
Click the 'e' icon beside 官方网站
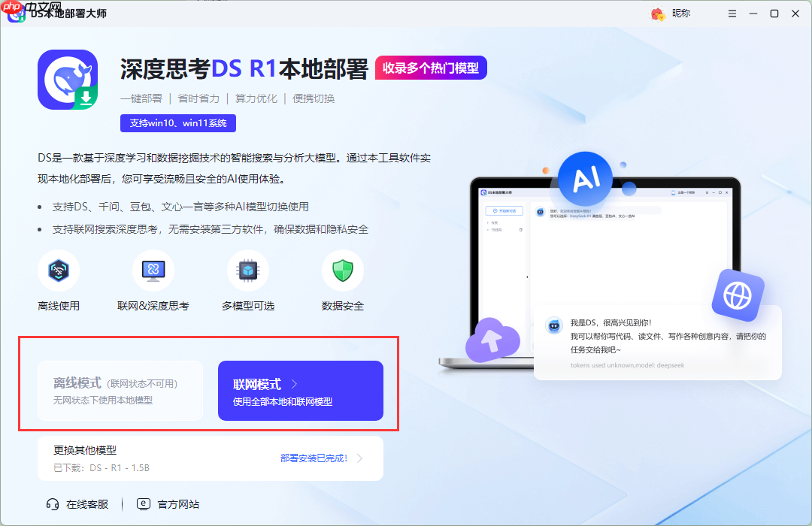(143, 504)
